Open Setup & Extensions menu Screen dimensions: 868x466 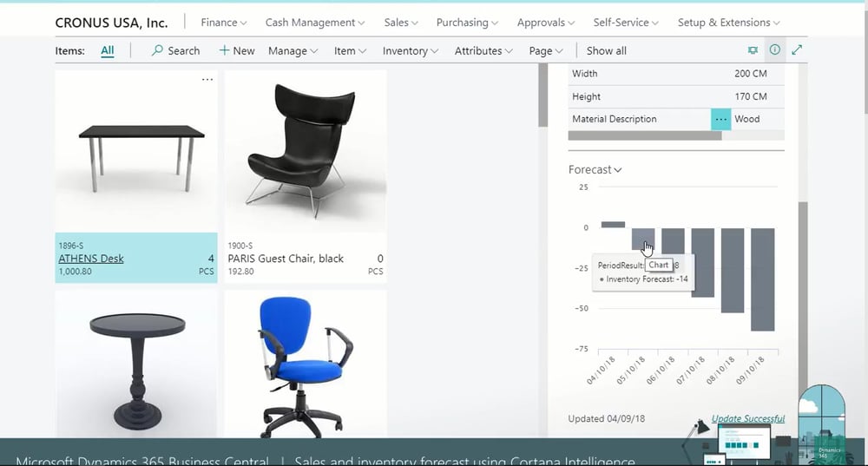point(728,23)
